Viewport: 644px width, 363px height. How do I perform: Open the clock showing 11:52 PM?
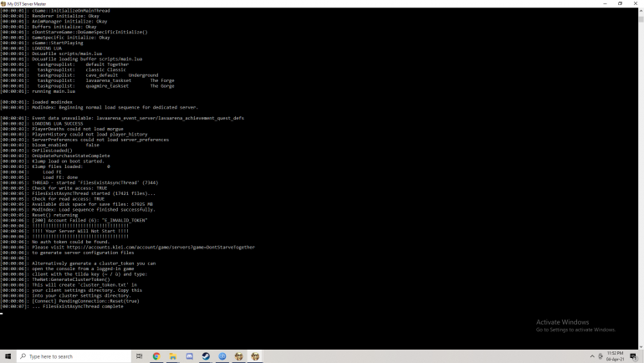pos(617,356)
